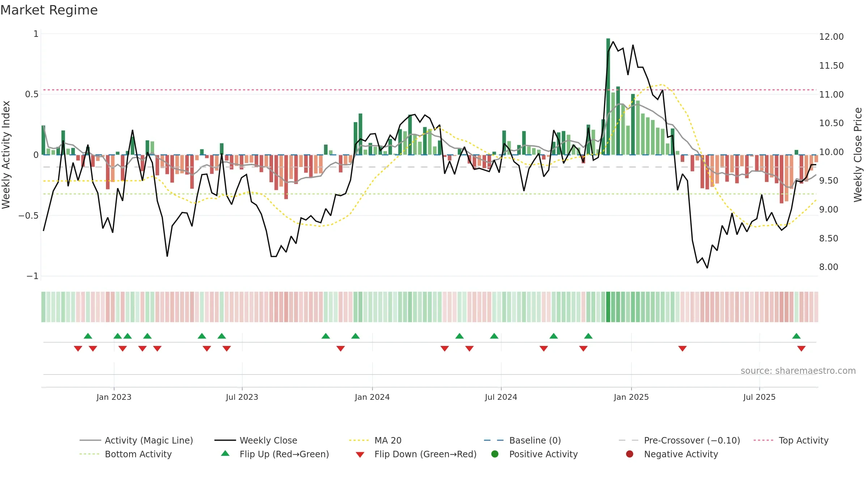The width and height of the screenshot is (868, 488).
Task: Toggle the Flip Down (Green→Red) legend entry
Action: point(416,454)
